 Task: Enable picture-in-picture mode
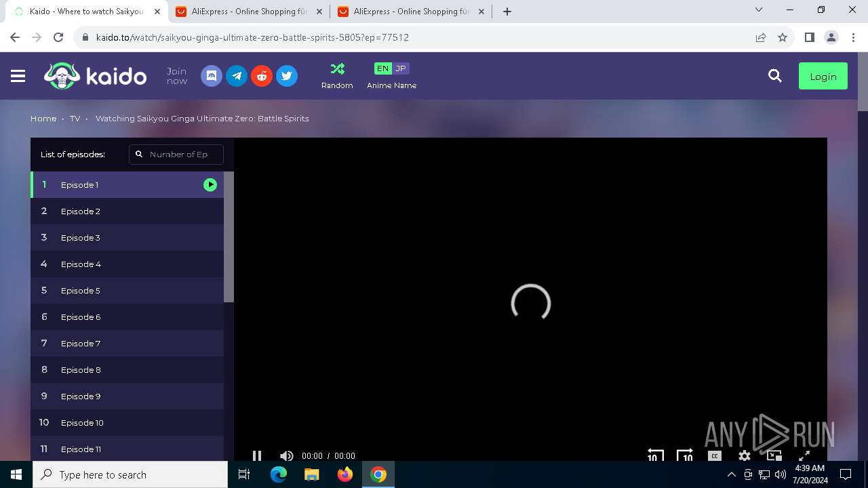[x=774, y=455]
